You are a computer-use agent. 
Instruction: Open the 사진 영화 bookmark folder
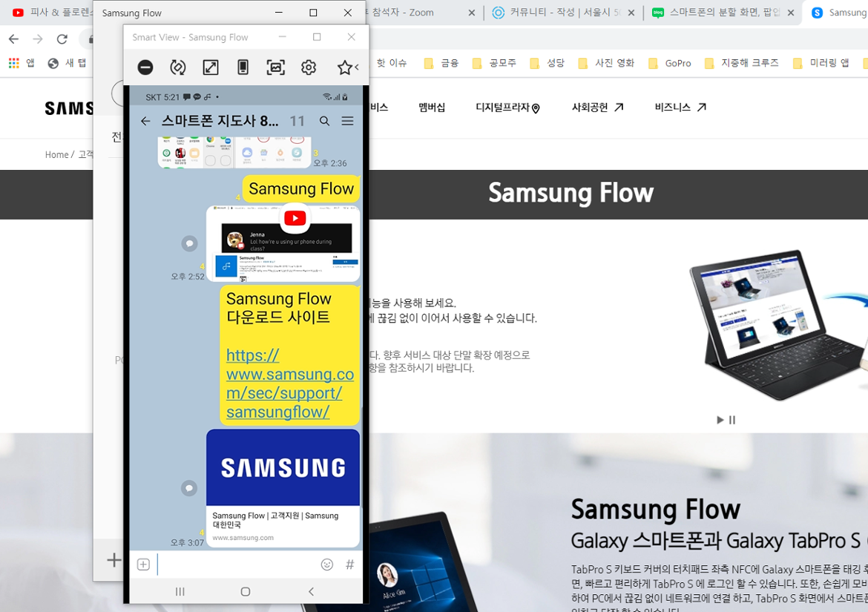605,63
